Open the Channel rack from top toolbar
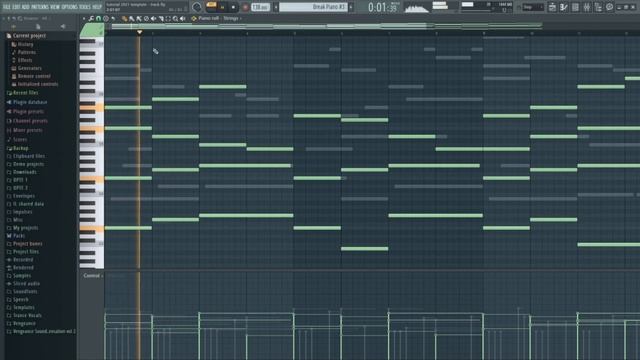640x360 pixels. point(575,7)
